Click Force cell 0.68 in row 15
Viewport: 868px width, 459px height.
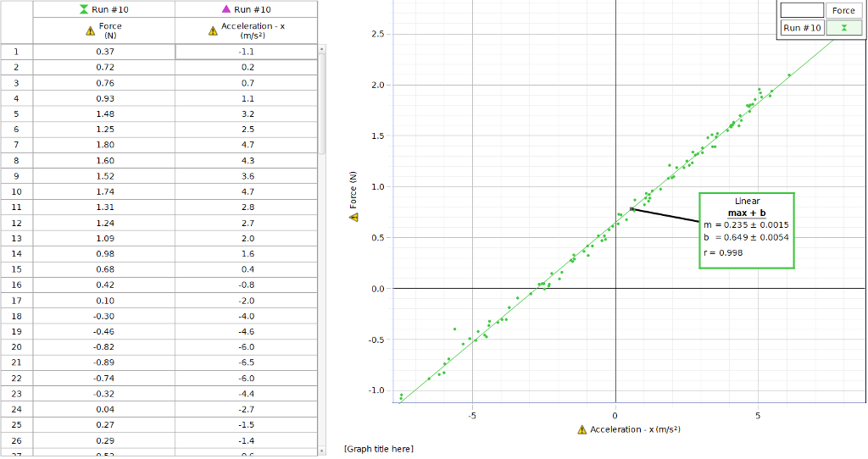104,269
